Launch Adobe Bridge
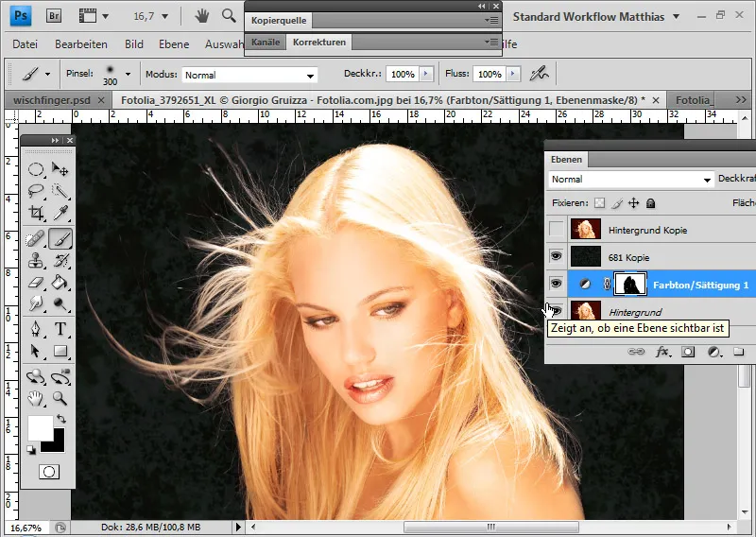Image resolution: width=756 pixels, height=537 pixels. [54, 16]
